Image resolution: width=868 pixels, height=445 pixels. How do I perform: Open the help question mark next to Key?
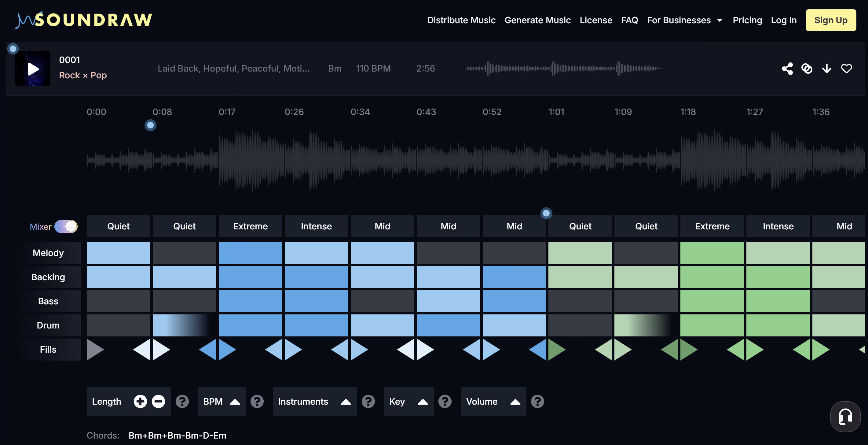click(x=445, y=401)
